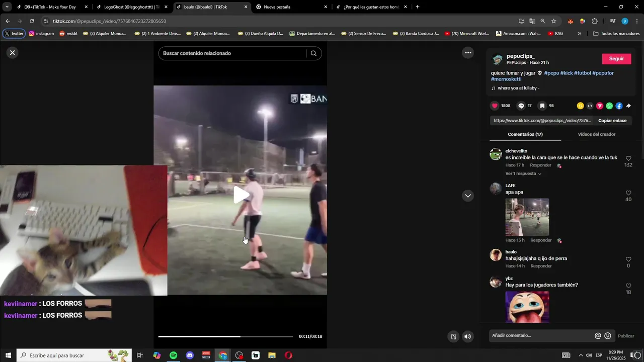Send to friends via red paper-plane icon

point(600,106)
